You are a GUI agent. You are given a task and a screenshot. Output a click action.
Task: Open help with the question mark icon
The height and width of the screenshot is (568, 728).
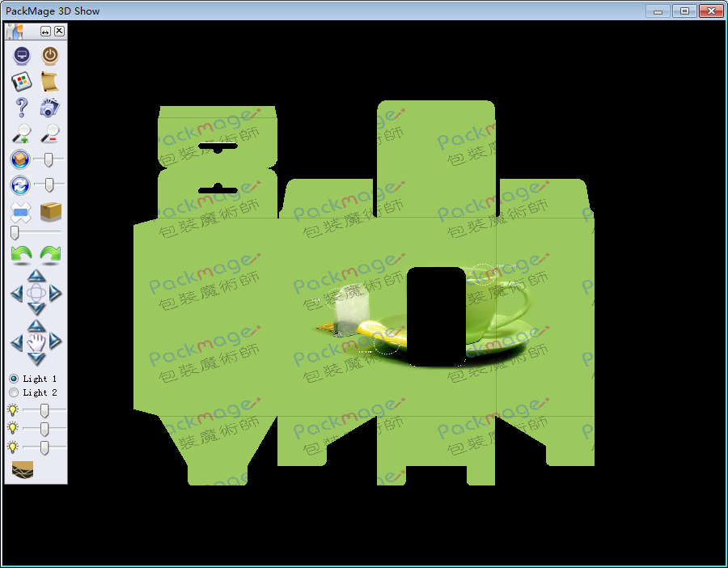click(21, 108)
